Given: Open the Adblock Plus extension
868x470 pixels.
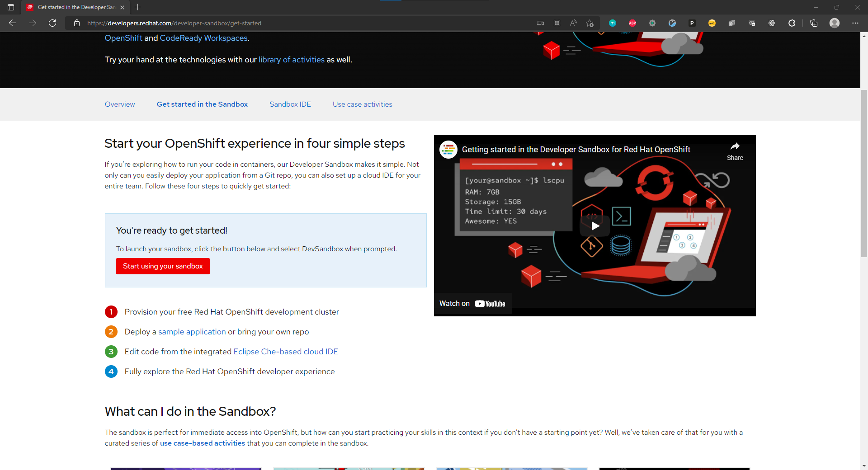Looking at the screenshot, I should click(632, 23).
